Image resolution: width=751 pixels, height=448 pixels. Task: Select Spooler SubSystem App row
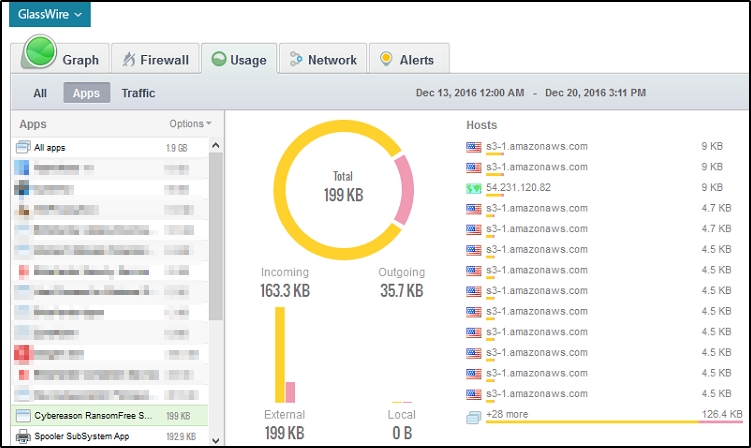click(110, 436)
